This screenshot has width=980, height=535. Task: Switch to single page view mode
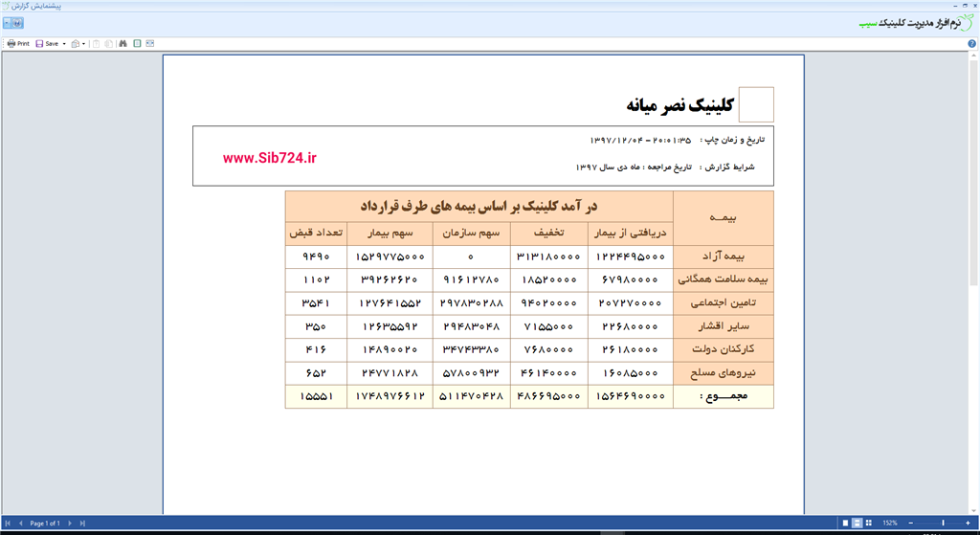click(x=845, y=524)
